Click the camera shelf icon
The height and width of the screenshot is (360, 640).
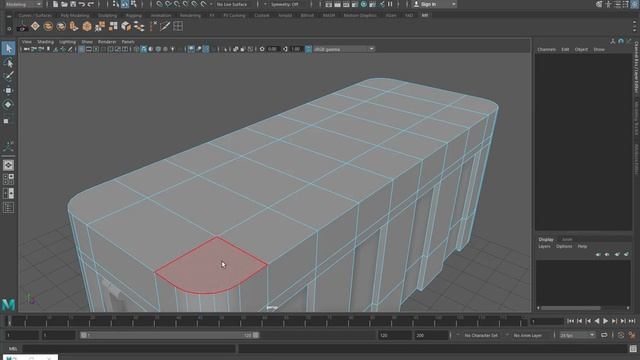(22, 27)
